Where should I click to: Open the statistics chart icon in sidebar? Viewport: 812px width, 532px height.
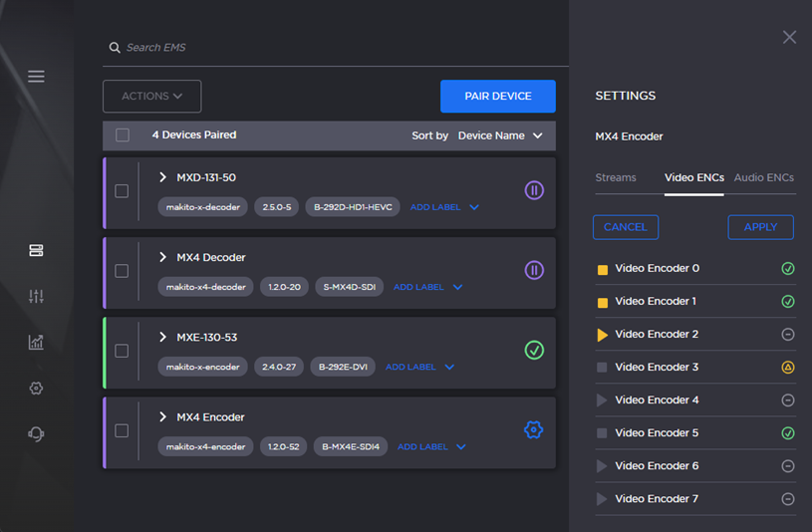36,342
